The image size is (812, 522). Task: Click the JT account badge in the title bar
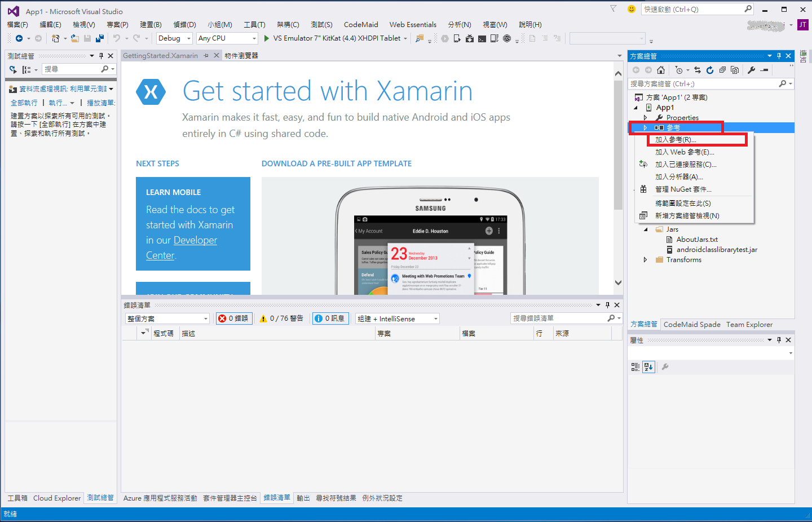point(802,25)
